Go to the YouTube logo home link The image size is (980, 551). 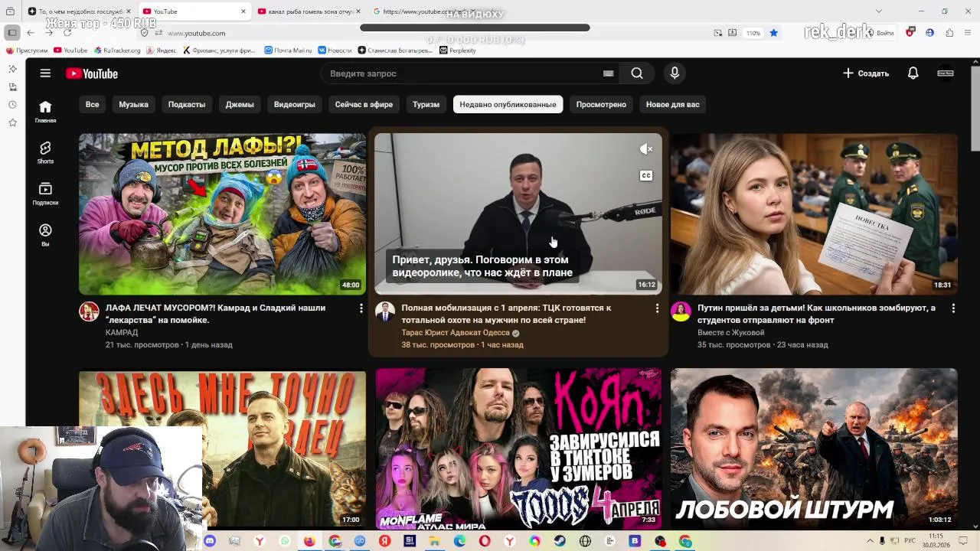pyautogui.click(x=91, y=73)
